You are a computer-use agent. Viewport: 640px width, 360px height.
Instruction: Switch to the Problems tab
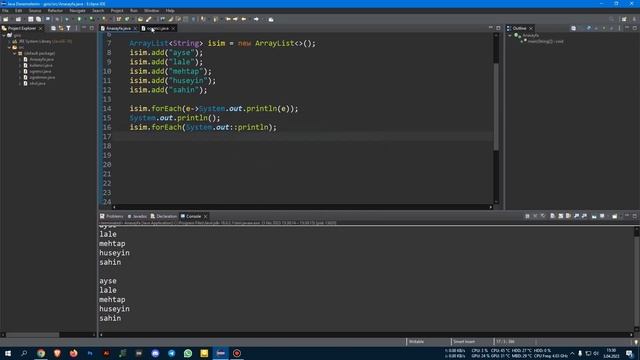point(111,216)
